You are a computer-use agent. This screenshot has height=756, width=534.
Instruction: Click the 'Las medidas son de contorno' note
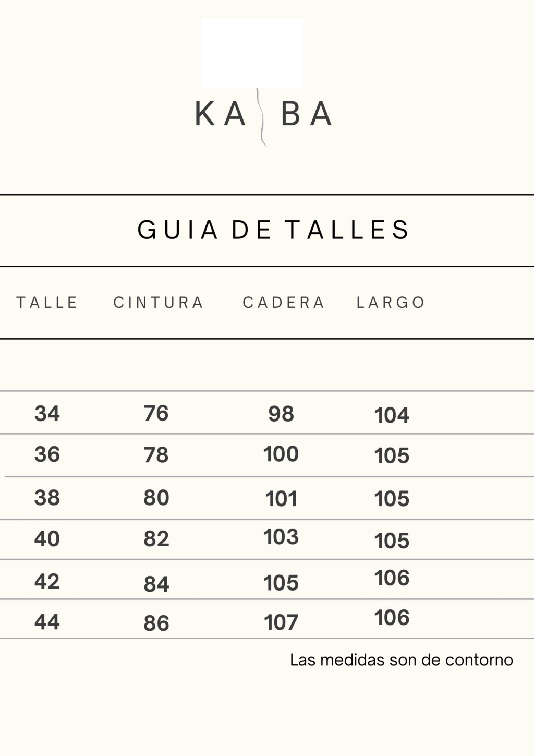click(402, 660)
